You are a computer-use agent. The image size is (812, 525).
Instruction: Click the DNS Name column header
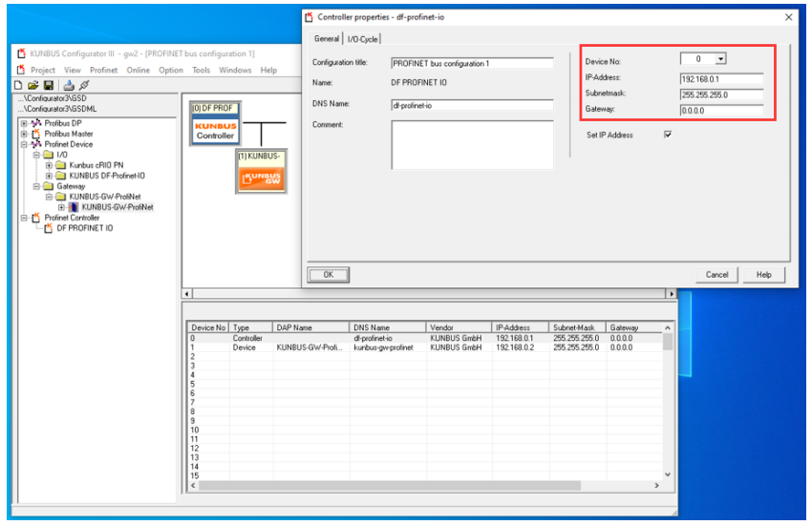click(x=388, y=327)
